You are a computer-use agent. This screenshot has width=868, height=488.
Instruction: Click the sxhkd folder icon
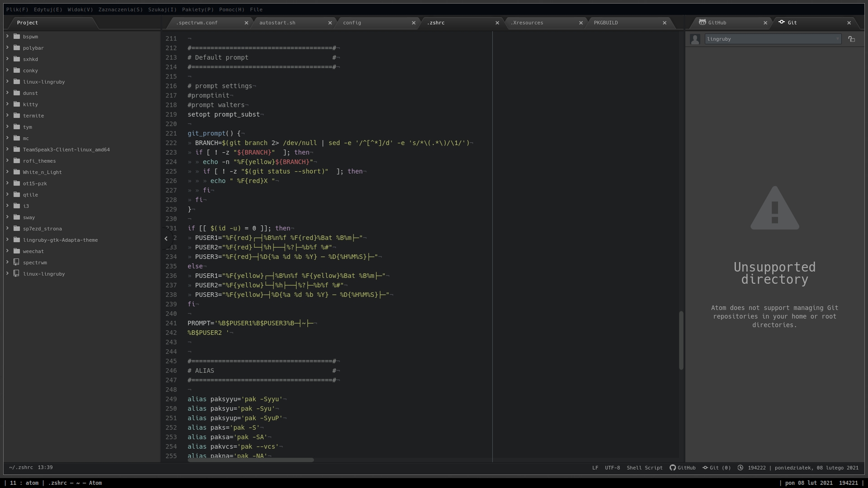click(17, 59)
